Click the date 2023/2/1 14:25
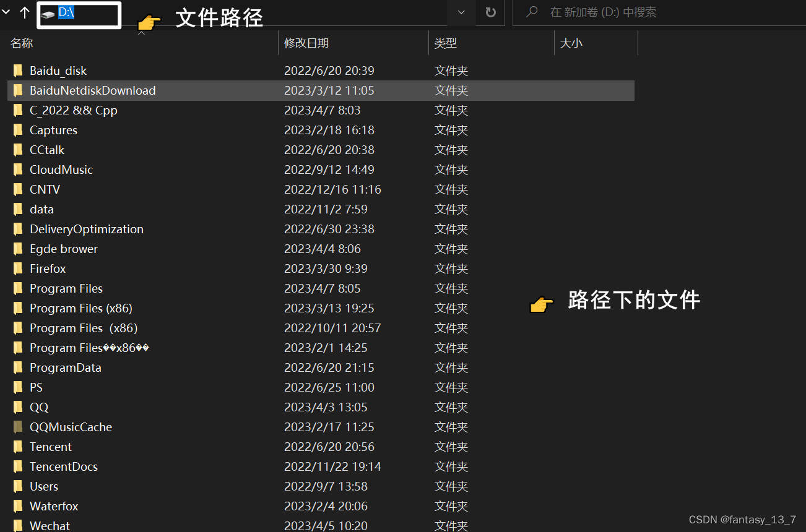The width and height of the screenshot is (806, 532). coord(326,348)
